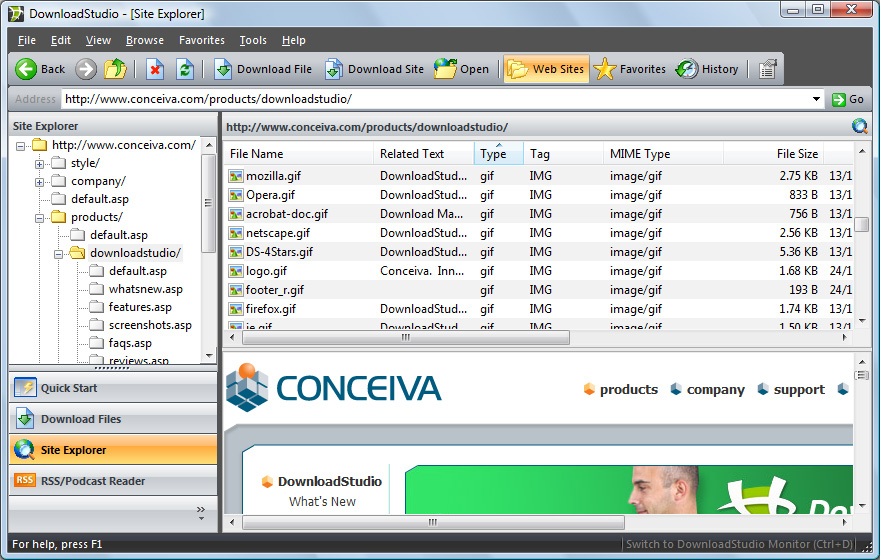Screen dimensions: 880x560
Task: Click the mozilla.gif file icon
Action: (235, 176)
